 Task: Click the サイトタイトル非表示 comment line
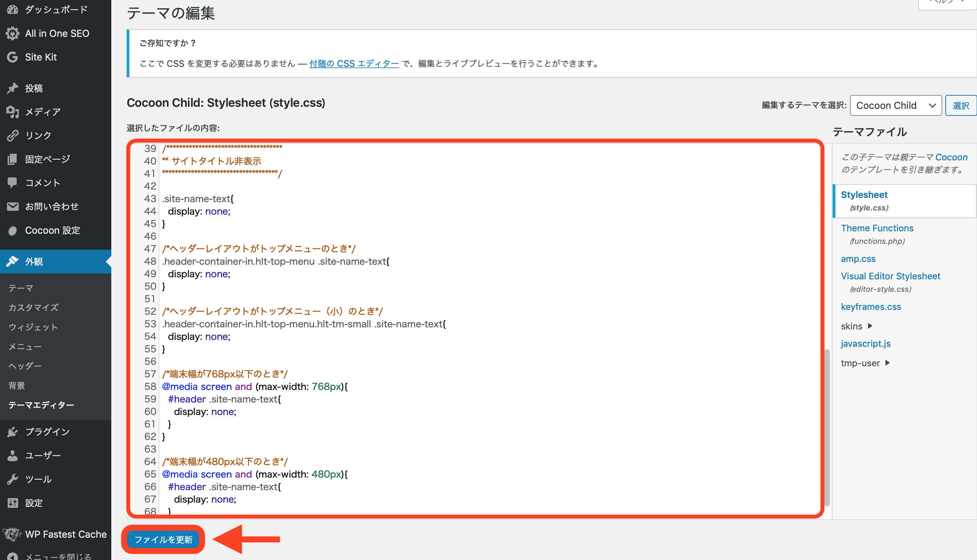tap(212, 161)
